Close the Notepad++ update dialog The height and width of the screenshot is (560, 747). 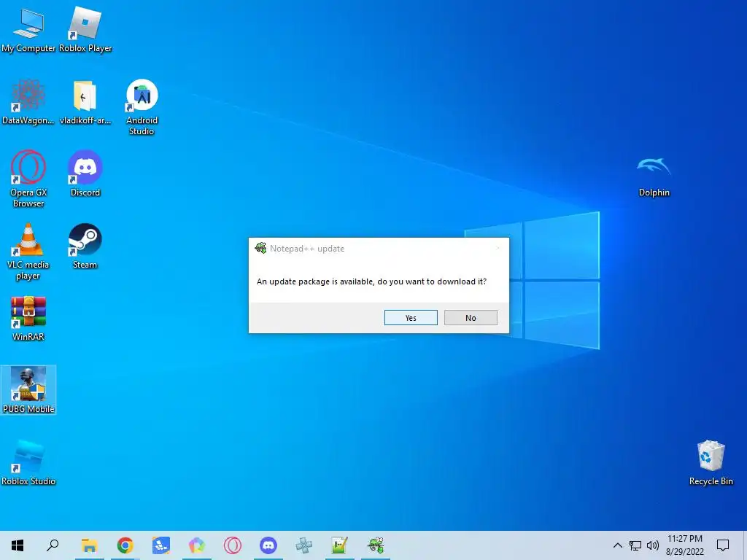pos(498,248)
